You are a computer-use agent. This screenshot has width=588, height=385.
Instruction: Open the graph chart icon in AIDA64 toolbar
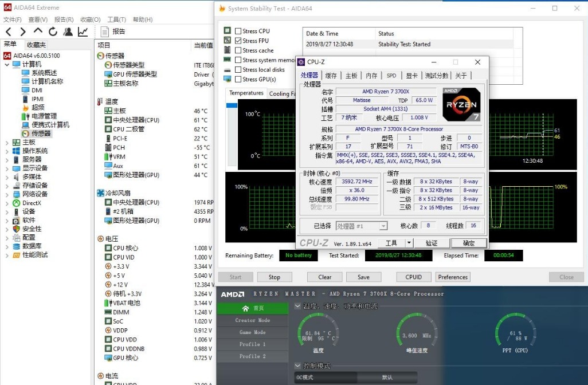pos(83,32)
